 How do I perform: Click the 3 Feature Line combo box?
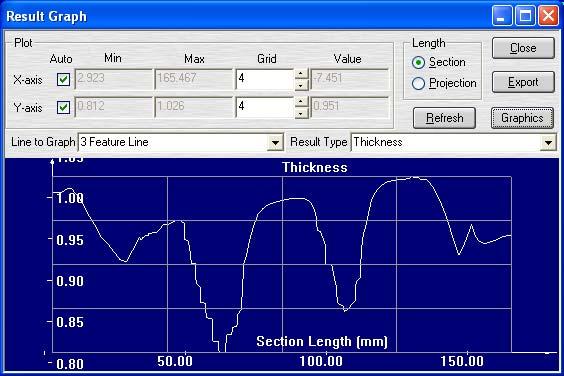pyautogui.click(x=181, y=142)
